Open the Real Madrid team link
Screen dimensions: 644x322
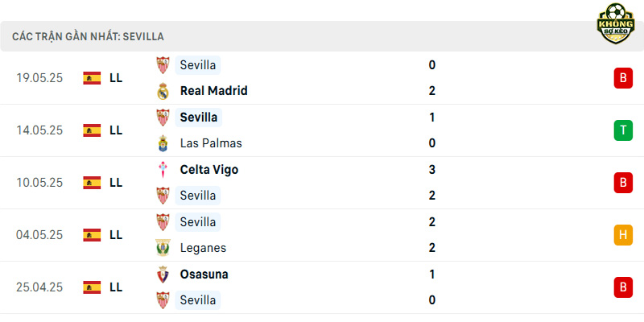click(x=213, y=91)
